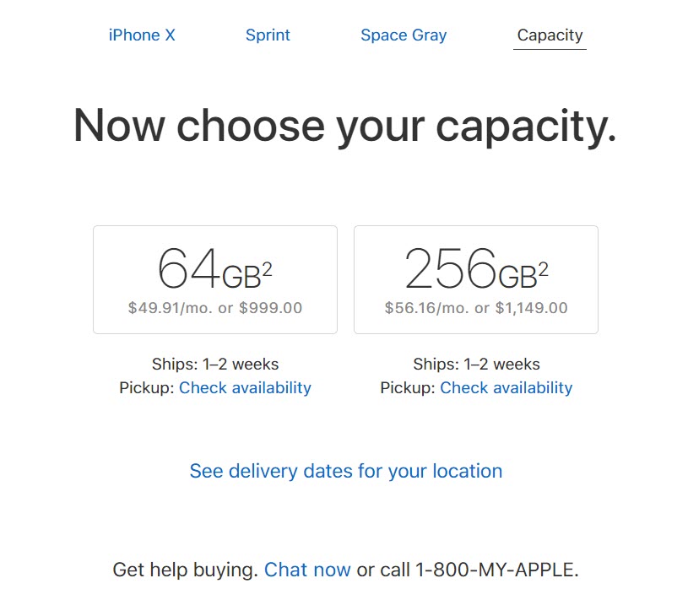Return to the Sprint carrier step

pos(268,35)
